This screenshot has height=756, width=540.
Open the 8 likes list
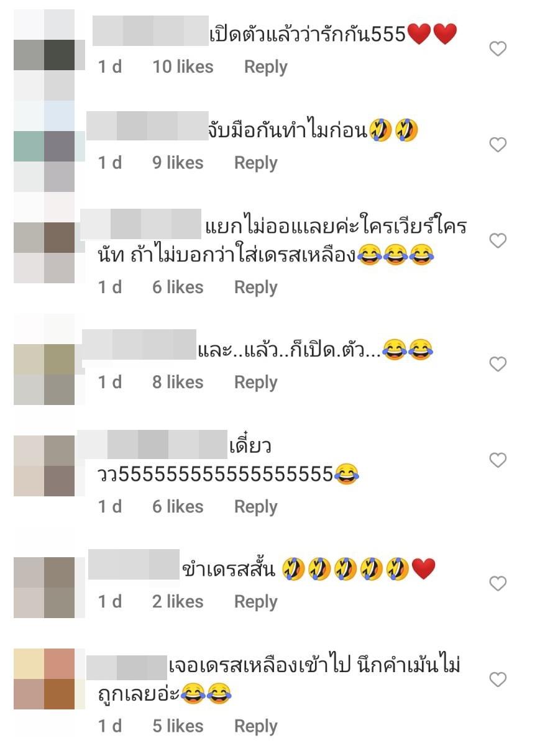pos(178,381)
